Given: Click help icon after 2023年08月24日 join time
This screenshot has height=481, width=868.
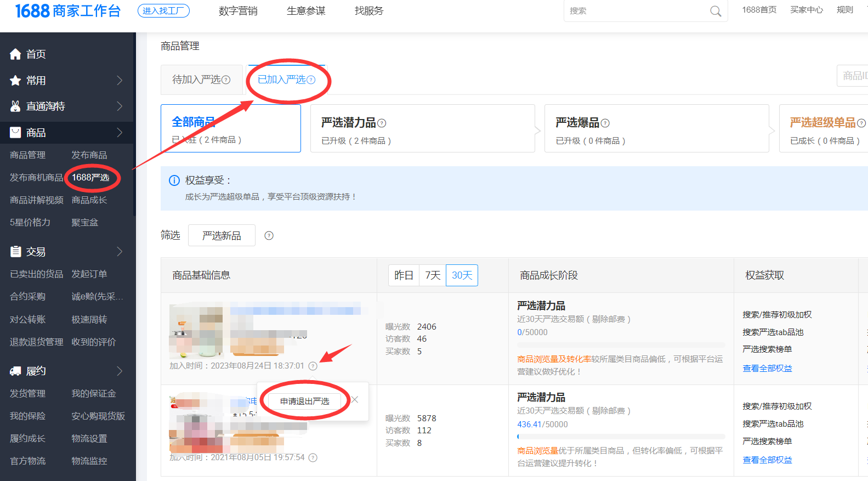Looking at the screenshot, I should click(313, 366).
